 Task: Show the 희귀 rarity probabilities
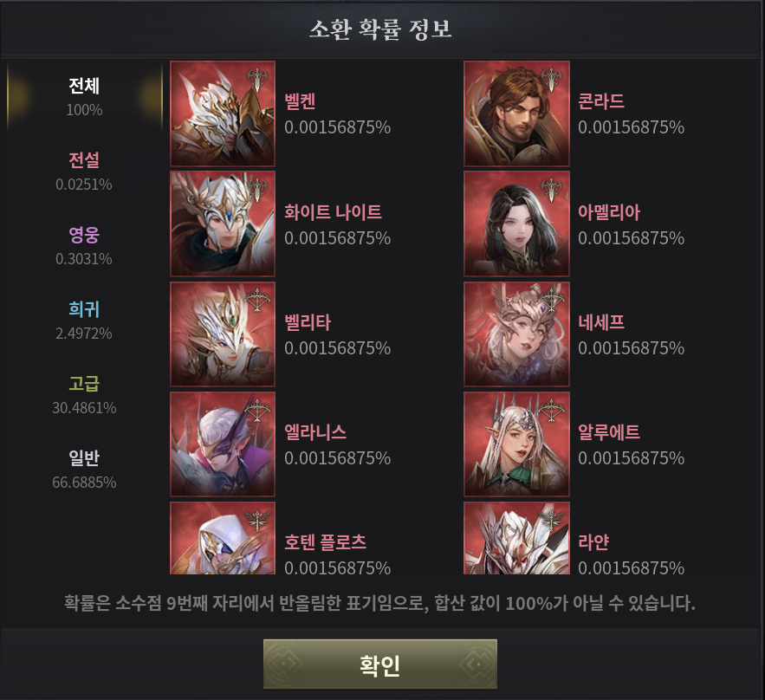click(x=84, y=321)
